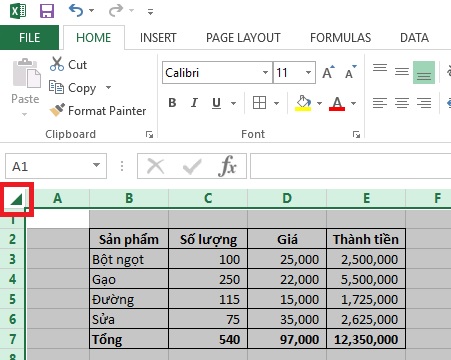The height and width of the screenshot is (360, 451).
Task: Open the Undo history dropdown arrow
Action: click(91, 11)
